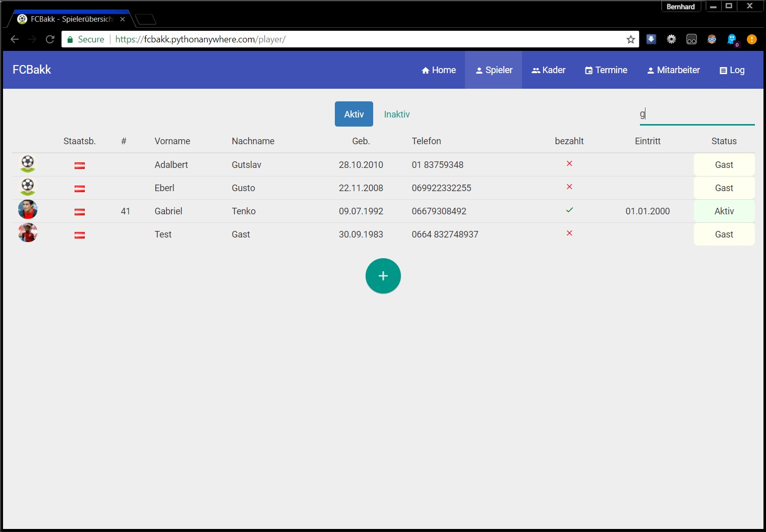Open the Kader navigation item
The width and height of the screenshot is (766, 532).
click(548, 70)
